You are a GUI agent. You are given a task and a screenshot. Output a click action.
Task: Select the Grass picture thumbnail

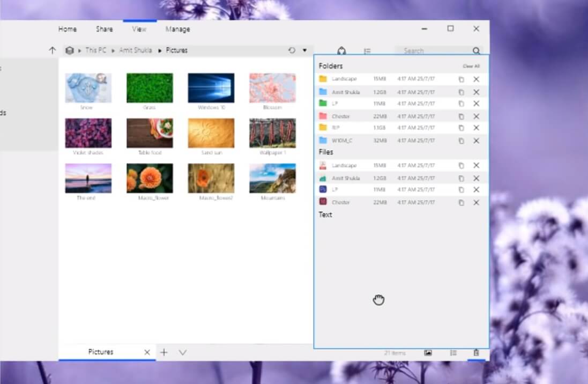150,88
